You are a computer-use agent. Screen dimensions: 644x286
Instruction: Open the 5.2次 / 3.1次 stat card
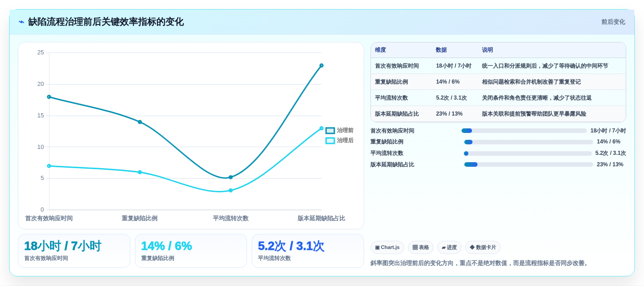pos(308,251)
